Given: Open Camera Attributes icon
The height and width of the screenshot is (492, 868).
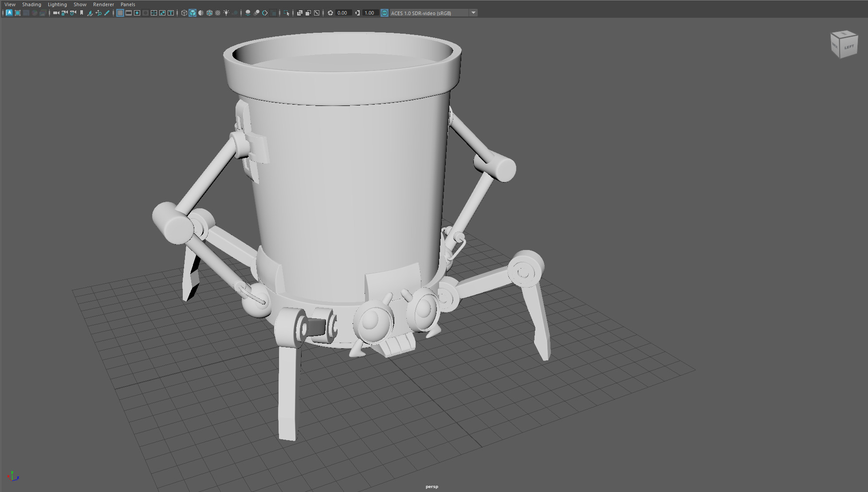Looking at the screenshot, I should 73,13.
